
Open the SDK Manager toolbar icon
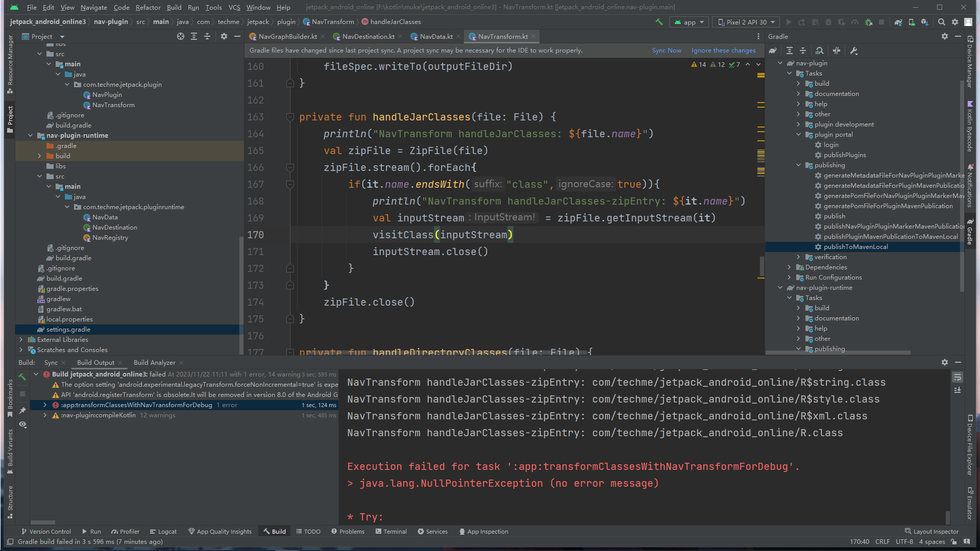(x=924, y=22)
